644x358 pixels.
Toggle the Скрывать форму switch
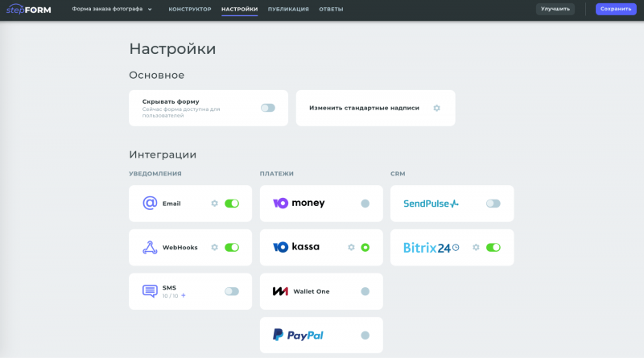267,108
